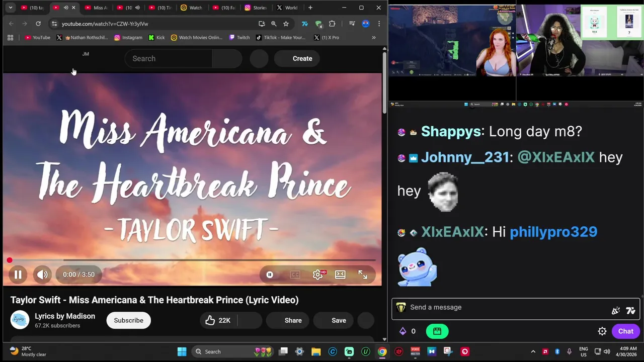Open the bookmarks apps grid icon
644x362 pixels.
point(10,38)
